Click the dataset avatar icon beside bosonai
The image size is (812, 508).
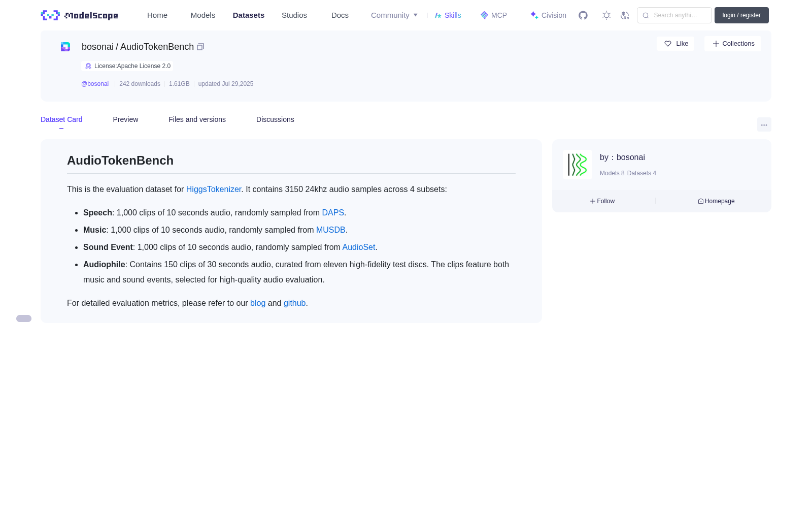pos(65,47)
